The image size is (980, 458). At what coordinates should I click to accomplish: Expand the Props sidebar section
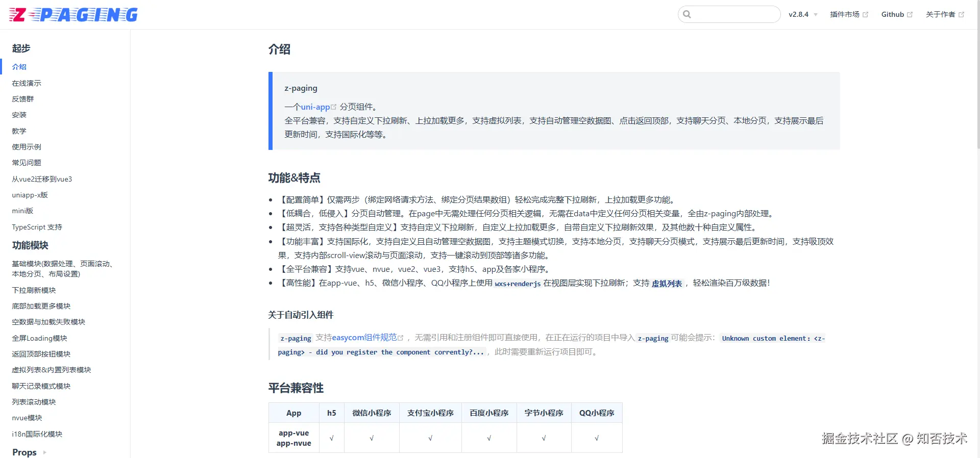pyautogui.click(x=29, y=452)
